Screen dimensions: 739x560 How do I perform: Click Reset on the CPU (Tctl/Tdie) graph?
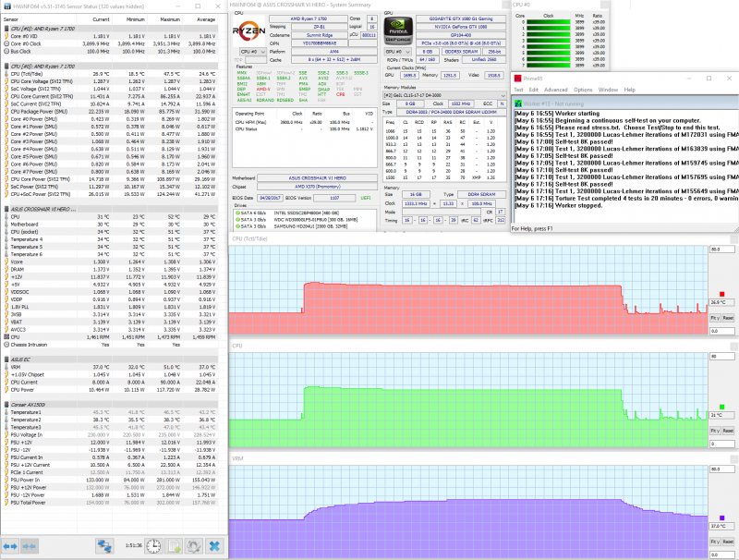(x=728, y=318)
